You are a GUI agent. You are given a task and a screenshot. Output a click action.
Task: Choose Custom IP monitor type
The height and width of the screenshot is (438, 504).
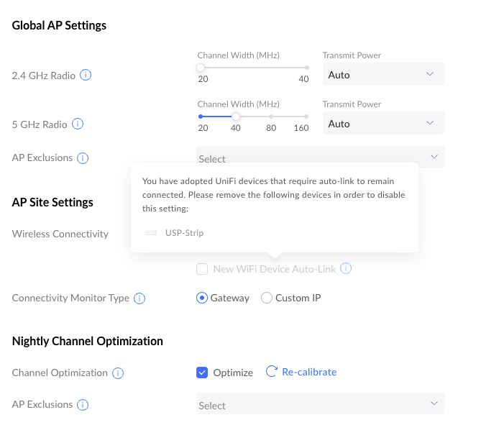pyautogui.click(x=267, y=298)
